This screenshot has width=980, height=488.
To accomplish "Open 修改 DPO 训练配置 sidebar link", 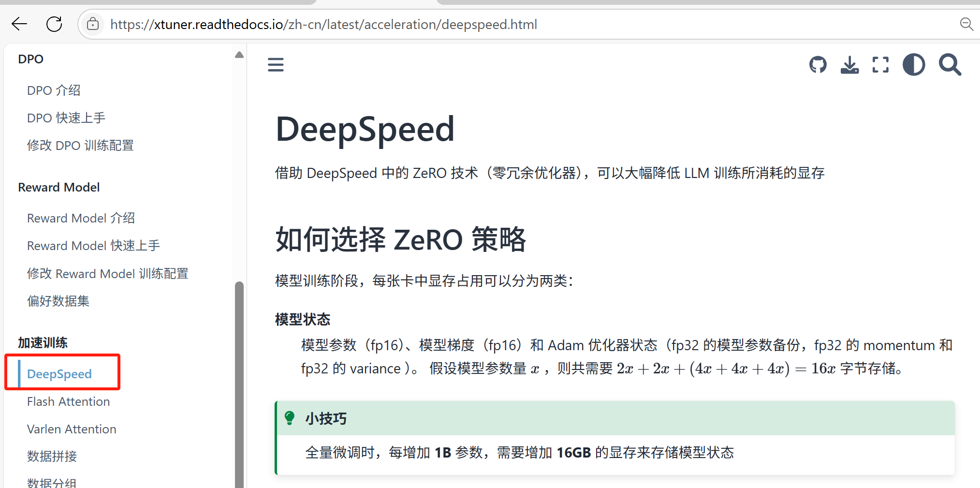I will (x=80, y=146).
